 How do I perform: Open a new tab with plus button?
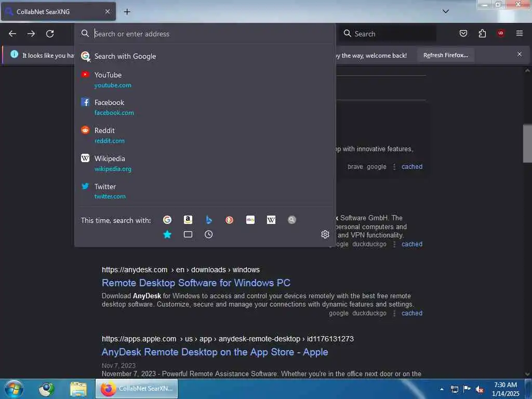[127, 12]
